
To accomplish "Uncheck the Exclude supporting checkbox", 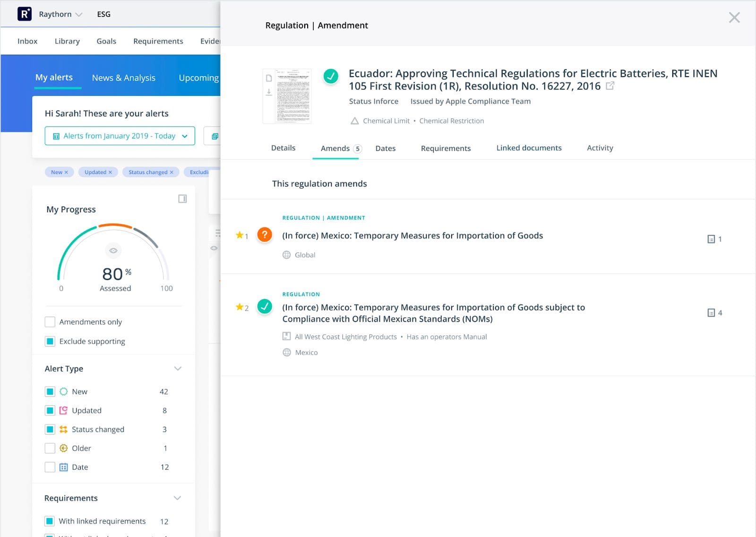I will [x=50, y=341].
